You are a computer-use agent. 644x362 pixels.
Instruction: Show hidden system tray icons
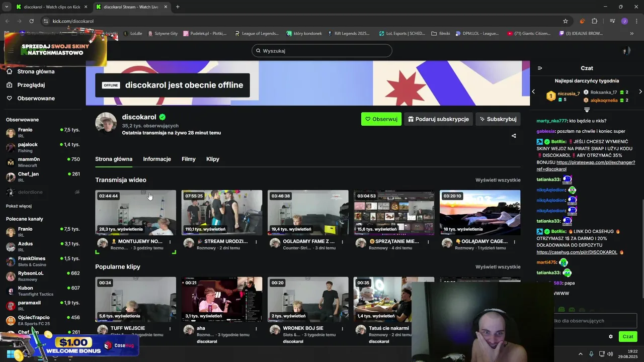580,354
